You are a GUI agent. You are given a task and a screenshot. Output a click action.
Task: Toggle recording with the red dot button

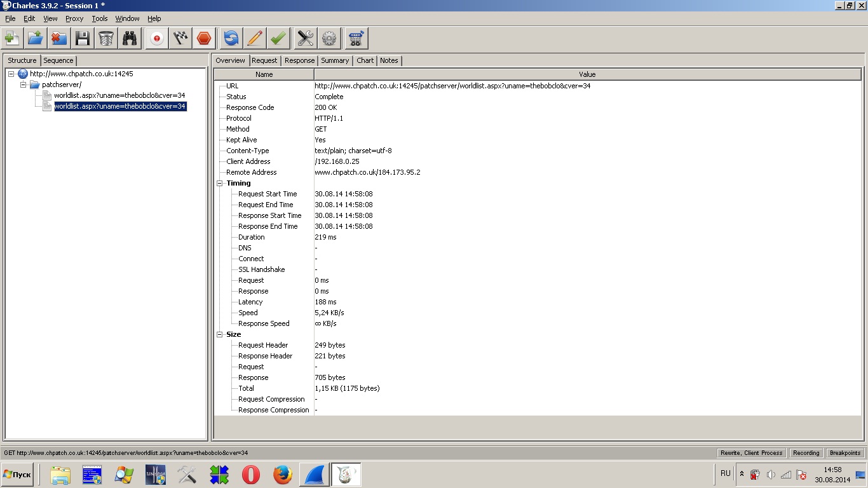[157, 38]
